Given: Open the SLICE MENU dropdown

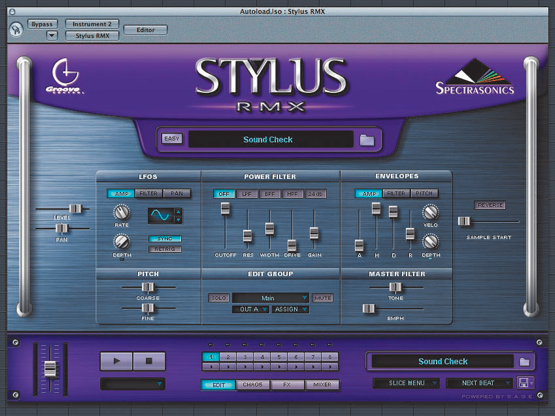Looking at the screenshot, I should (x=406, y=383).
